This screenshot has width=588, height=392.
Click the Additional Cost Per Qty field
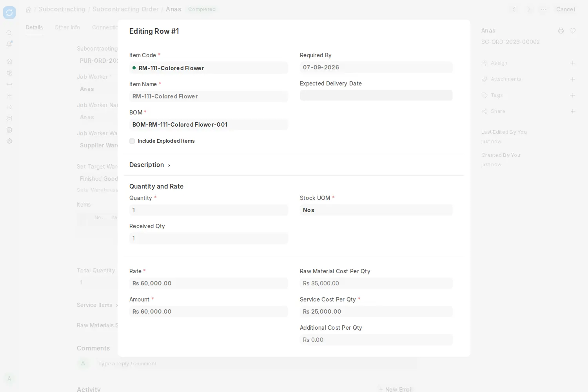376,340
